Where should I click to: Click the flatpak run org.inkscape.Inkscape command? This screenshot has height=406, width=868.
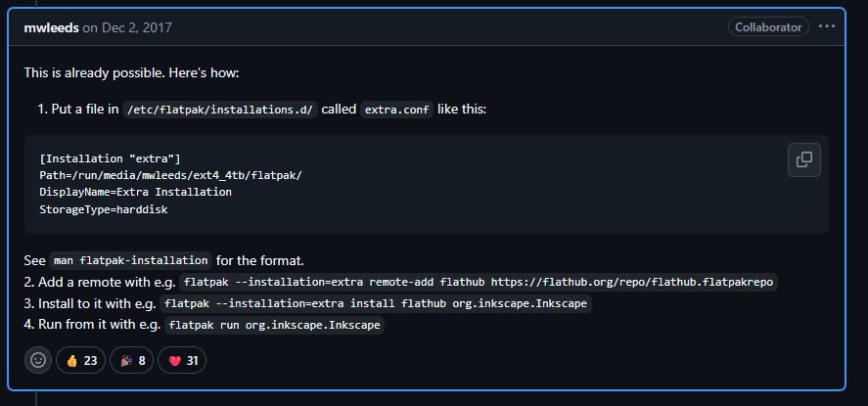[273, 325]
